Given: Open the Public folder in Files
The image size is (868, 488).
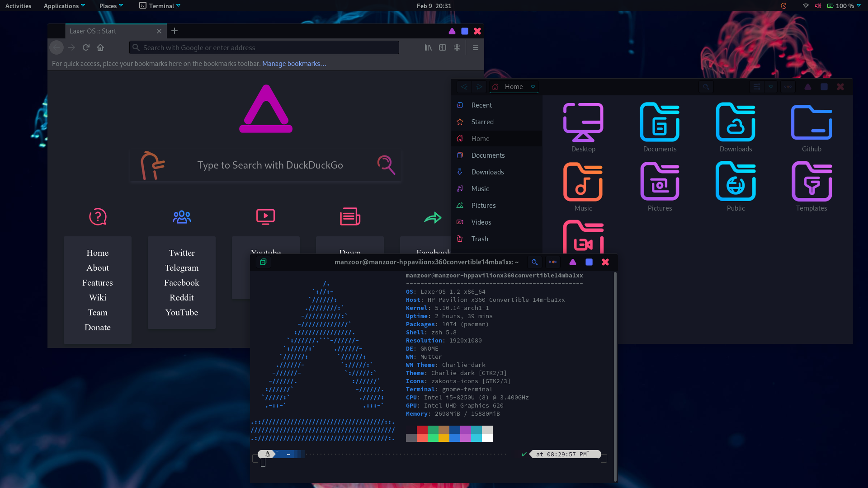Looking at the screenshot, I should click(x=736, y=187).
